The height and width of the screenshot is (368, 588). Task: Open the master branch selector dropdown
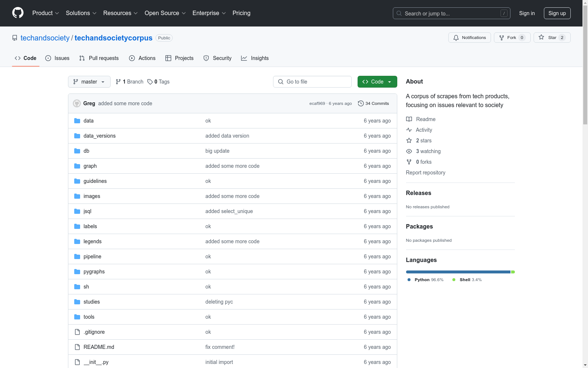[x=89, y=82]
